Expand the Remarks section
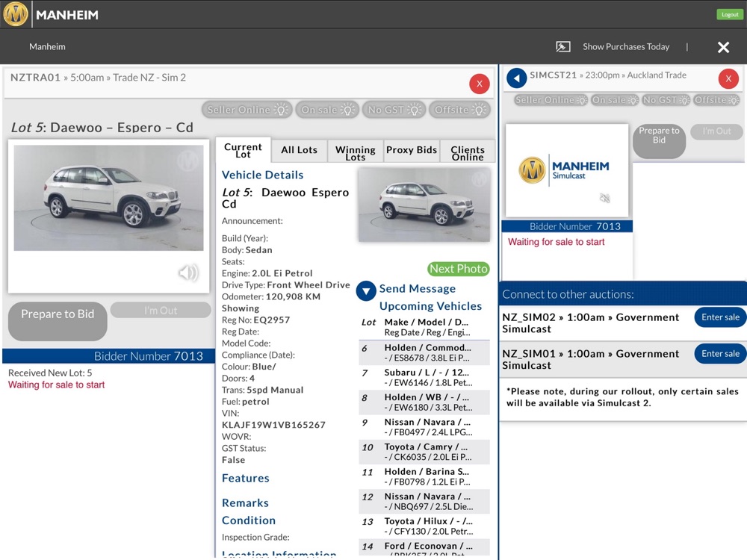The image size is (747, 560). point(245,503)
